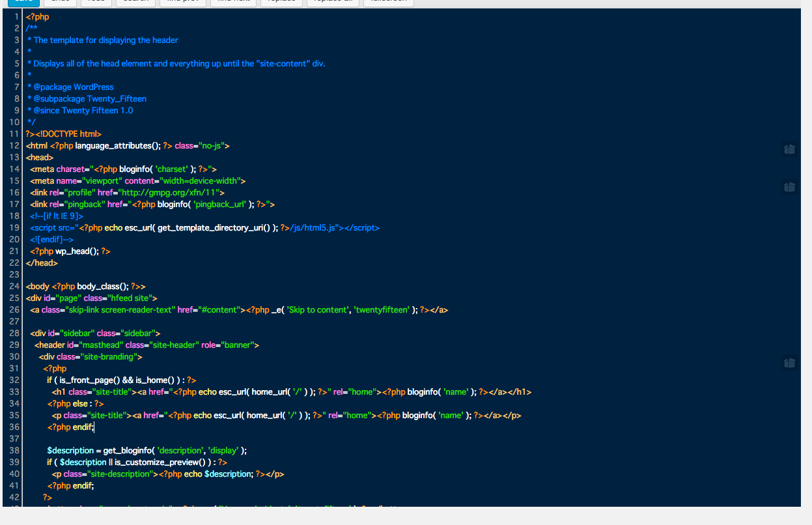Screen dimensions: 812x525
Task: Click 'body_class();' in the body tag line
Action: (x=102, y=286)
